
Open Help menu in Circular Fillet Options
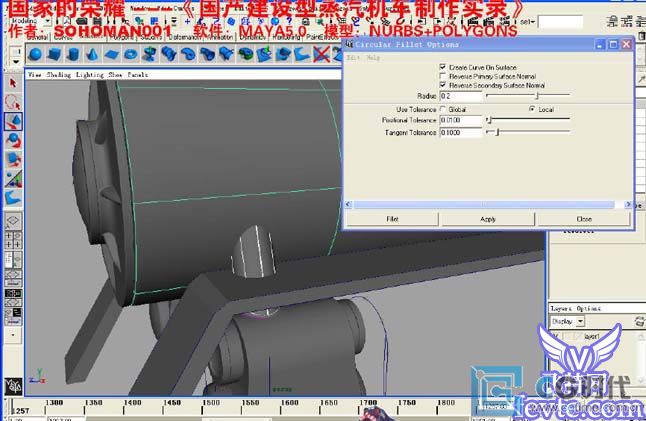373,58
